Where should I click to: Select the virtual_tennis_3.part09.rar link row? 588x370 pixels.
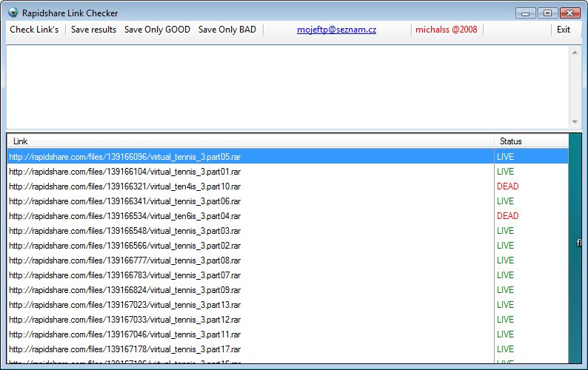pos(287,290)
